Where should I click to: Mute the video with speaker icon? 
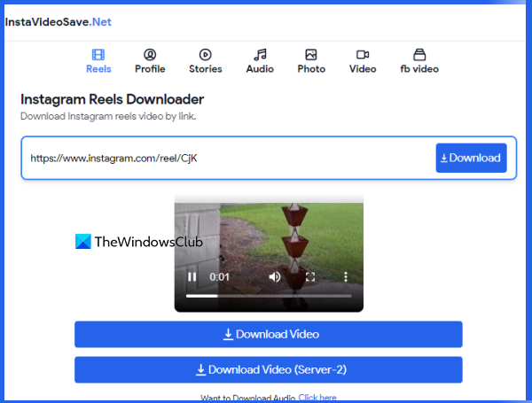pos(275,277)
